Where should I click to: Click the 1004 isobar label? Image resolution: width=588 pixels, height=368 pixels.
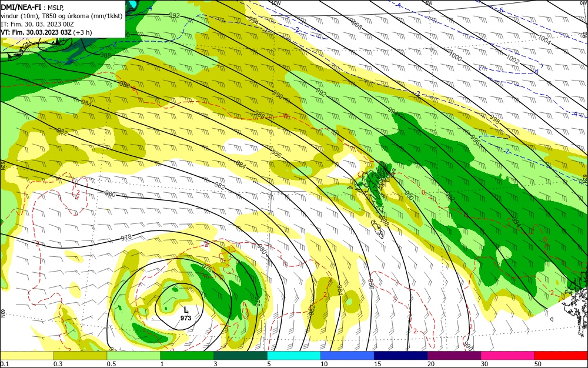point(544,40)
